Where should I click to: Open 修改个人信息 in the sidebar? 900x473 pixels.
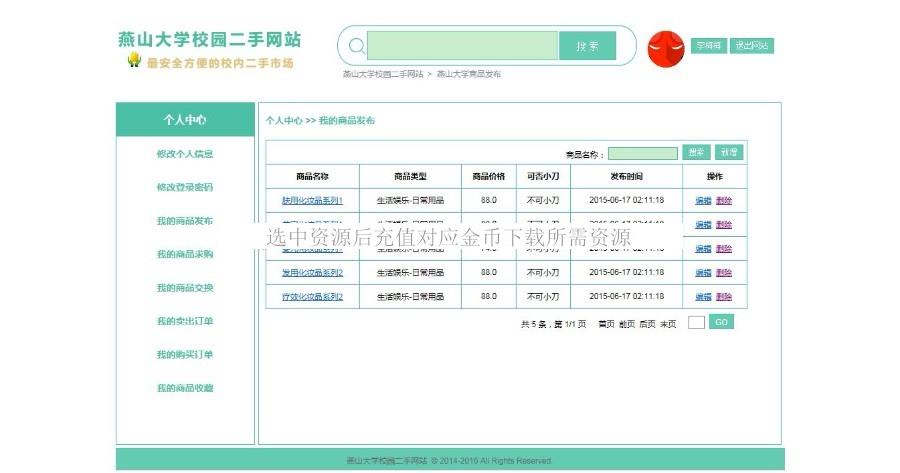(x=185, y=154)
